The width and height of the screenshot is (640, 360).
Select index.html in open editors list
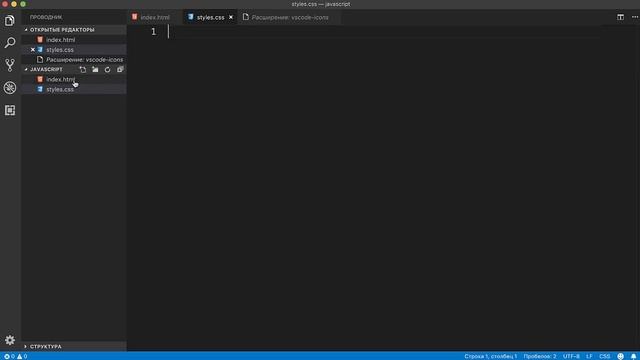[73, 40]
